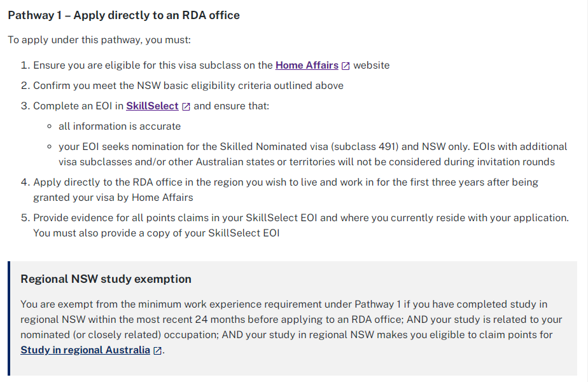The image size is (588, 382).
Task: Click step 2 about NSW basic eligibility criteria
Action: point(188,86)
